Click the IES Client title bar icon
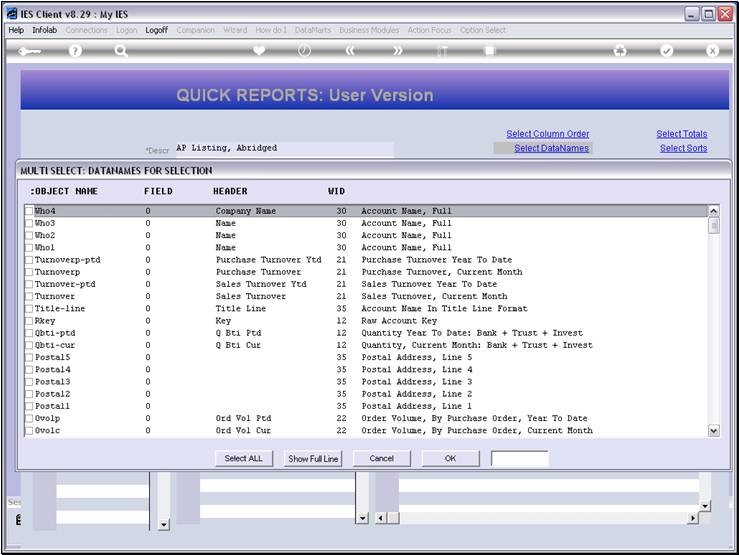This screenshot has width=739, height=555. pos(12,14)
